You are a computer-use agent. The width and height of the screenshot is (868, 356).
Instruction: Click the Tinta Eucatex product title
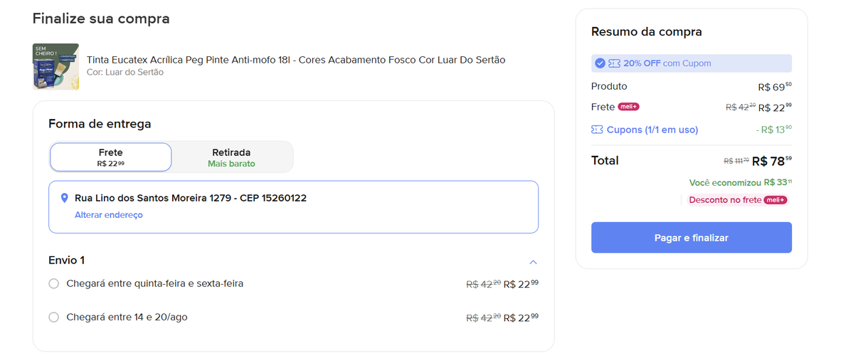click(x=296, y=60)
